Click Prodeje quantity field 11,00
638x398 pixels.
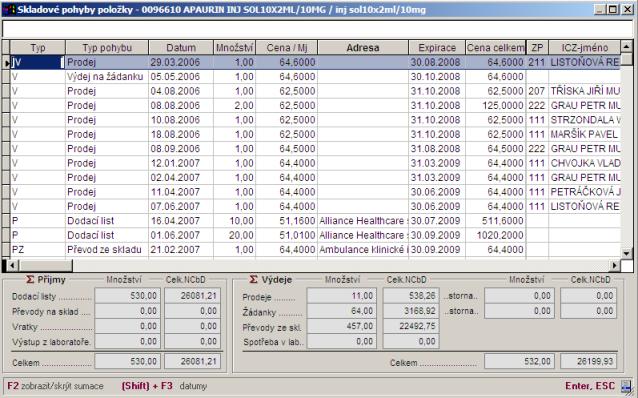pos(341,296)
